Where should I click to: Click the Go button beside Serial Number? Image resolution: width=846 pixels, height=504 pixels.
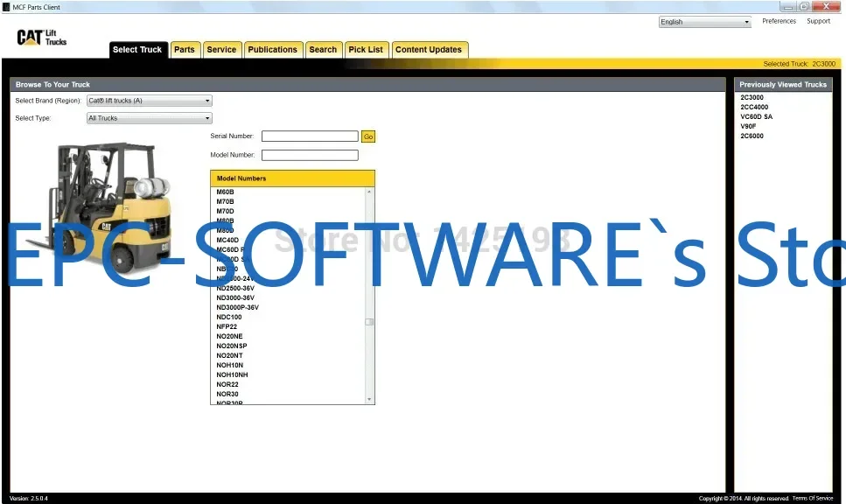(367, 136)
